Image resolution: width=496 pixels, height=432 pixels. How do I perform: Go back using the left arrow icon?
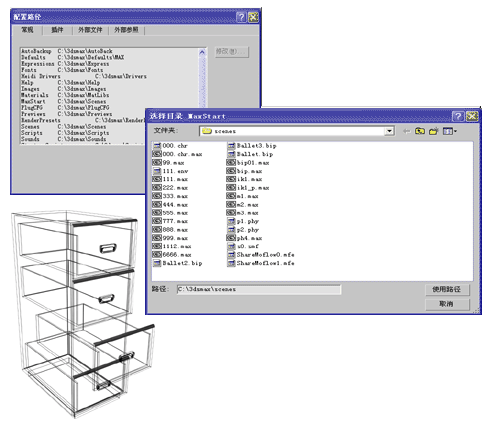click(x=406, y=131)
